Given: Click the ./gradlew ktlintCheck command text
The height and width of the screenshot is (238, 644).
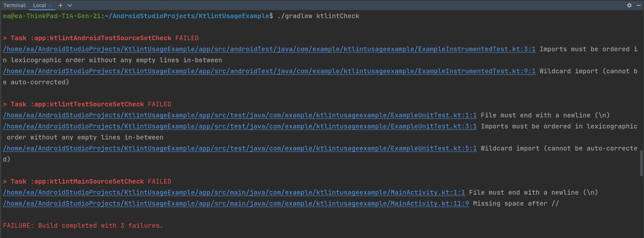Looking at the screenshot, I should pos(318,16).
